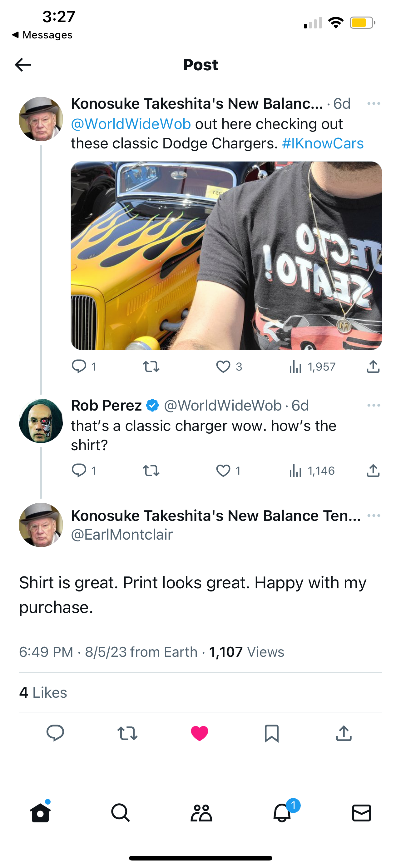401x868 pixels.
Task: Open the Search tab
Action: pos(121,813)
